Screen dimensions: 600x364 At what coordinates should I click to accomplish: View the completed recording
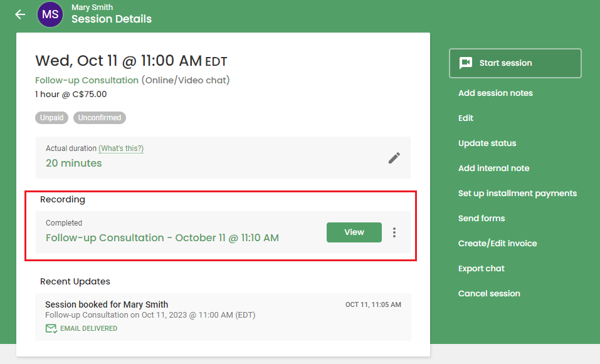coord(354,232)
